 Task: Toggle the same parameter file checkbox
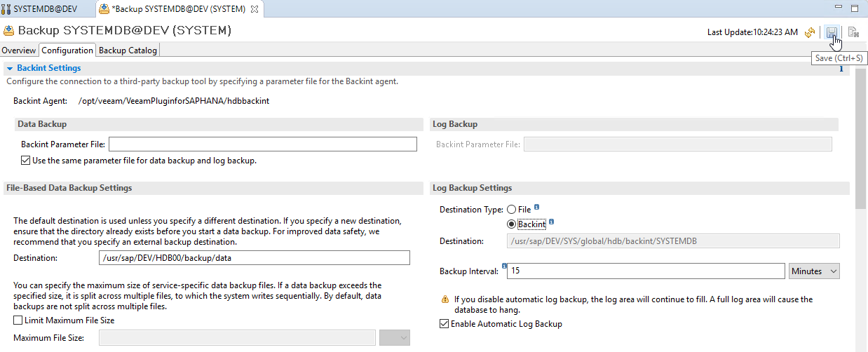pos(26,161)
